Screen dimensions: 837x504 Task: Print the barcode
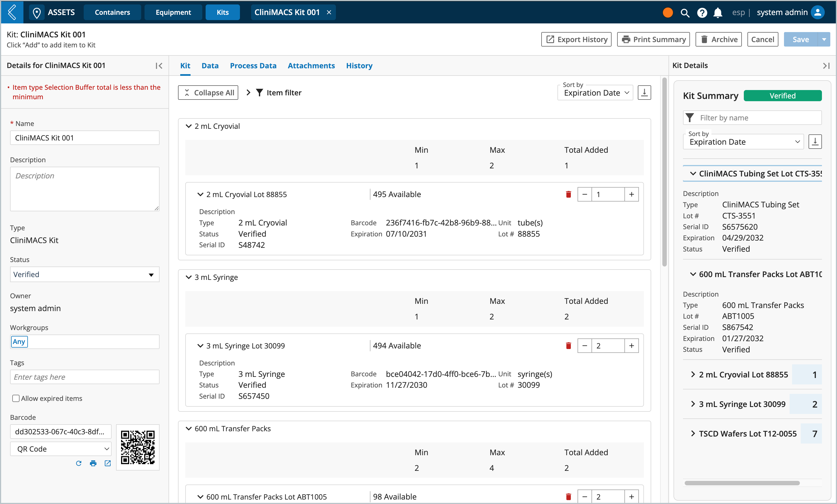(93, 464)
